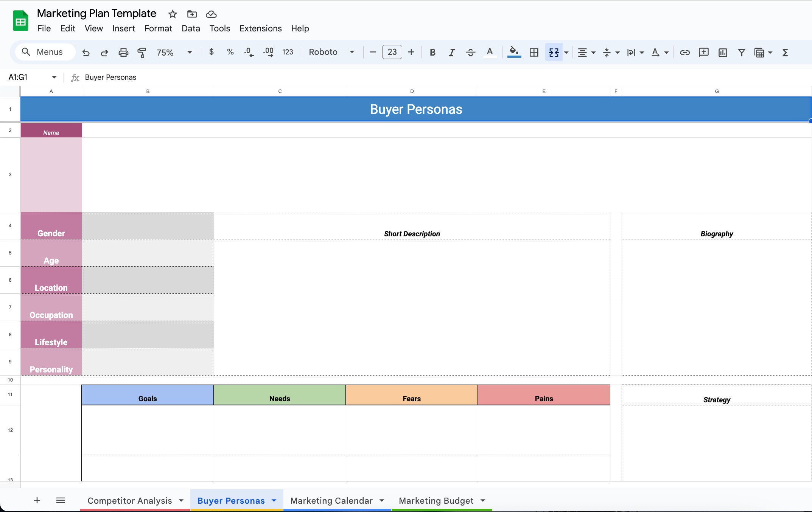812x512 pixels.
Task: Format selection as a percent
Action: [230, 52]
